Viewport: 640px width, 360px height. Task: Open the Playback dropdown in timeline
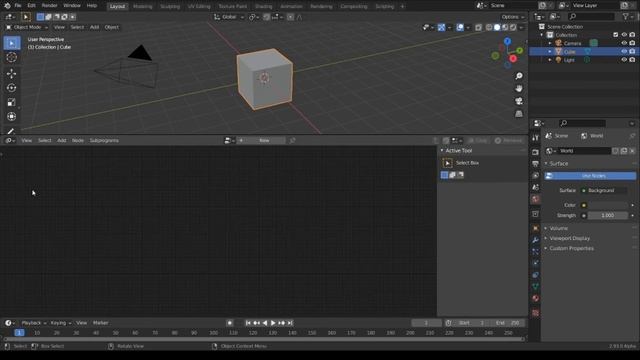[x=34, y=323]
